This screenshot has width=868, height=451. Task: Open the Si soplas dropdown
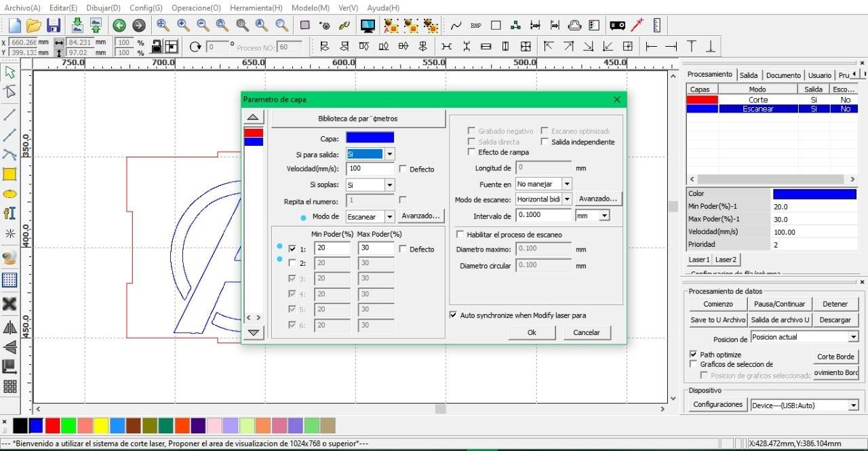click(389, 184)
